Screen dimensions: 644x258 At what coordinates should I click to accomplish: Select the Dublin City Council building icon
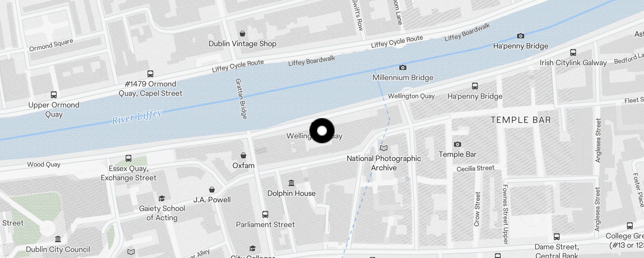tap(58, 239)
